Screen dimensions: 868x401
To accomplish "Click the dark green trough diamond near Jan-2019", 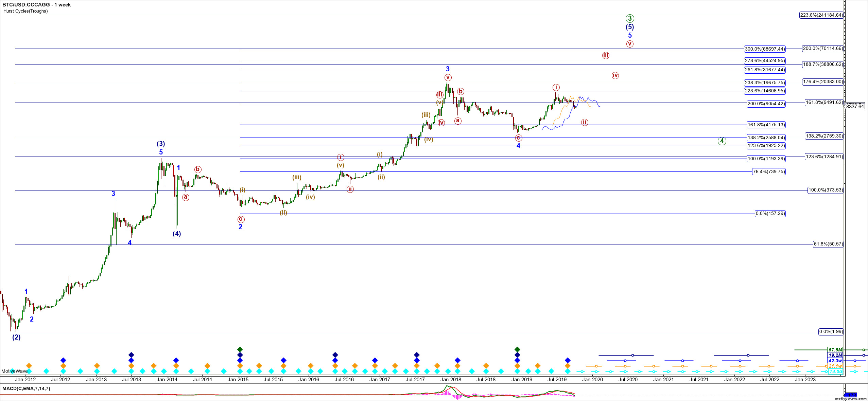I will coord(517,349).
